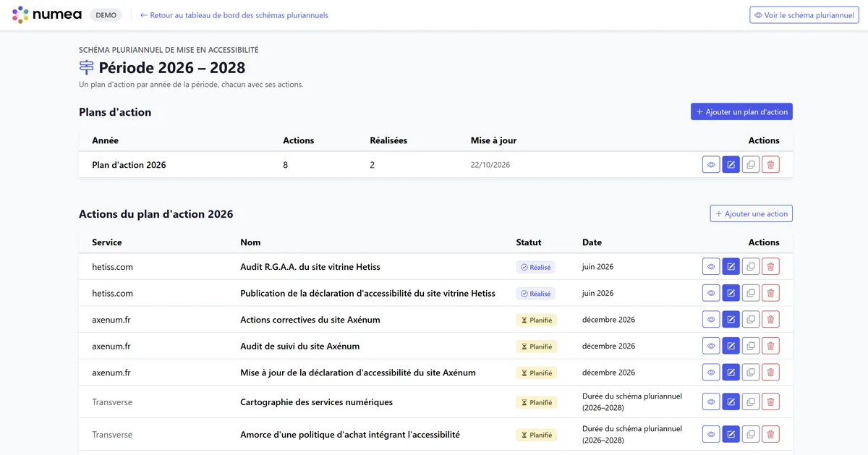Delete the Cartographie des services numériques action
868x455 pixels.
[x=770, y=401]
